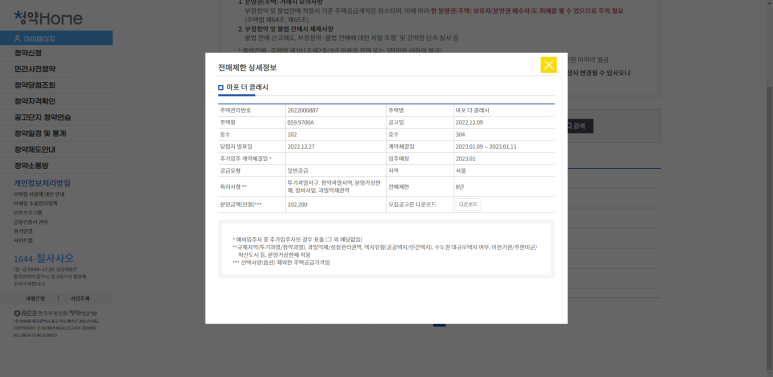
Task: Open the 민간사전청약 menu item
Action: point(35,69)
